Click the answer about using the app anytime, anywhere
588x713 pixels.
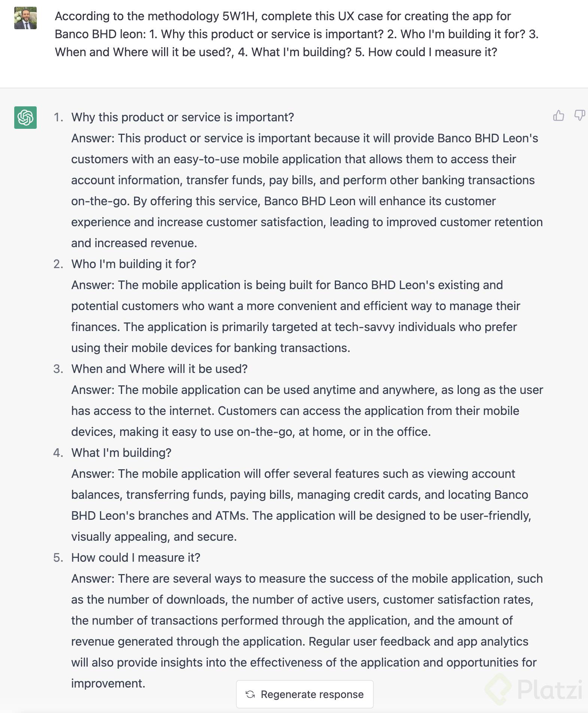[306, 411]
